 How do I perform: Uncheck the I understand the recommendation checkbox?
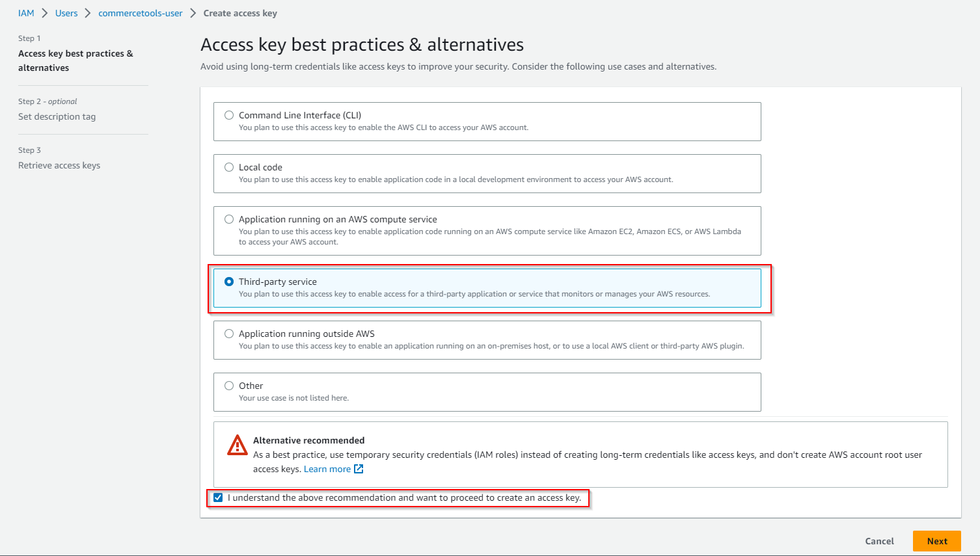pos(218,497)
